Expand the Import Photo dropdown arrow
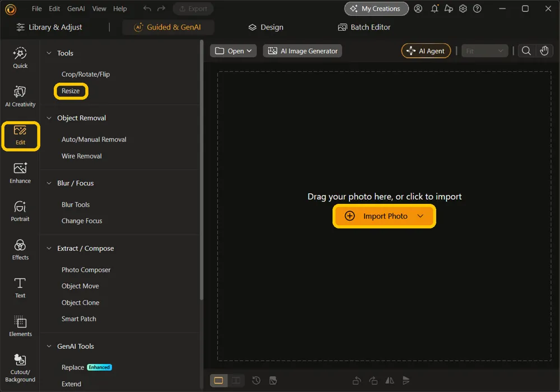 [x=421, y=216]
